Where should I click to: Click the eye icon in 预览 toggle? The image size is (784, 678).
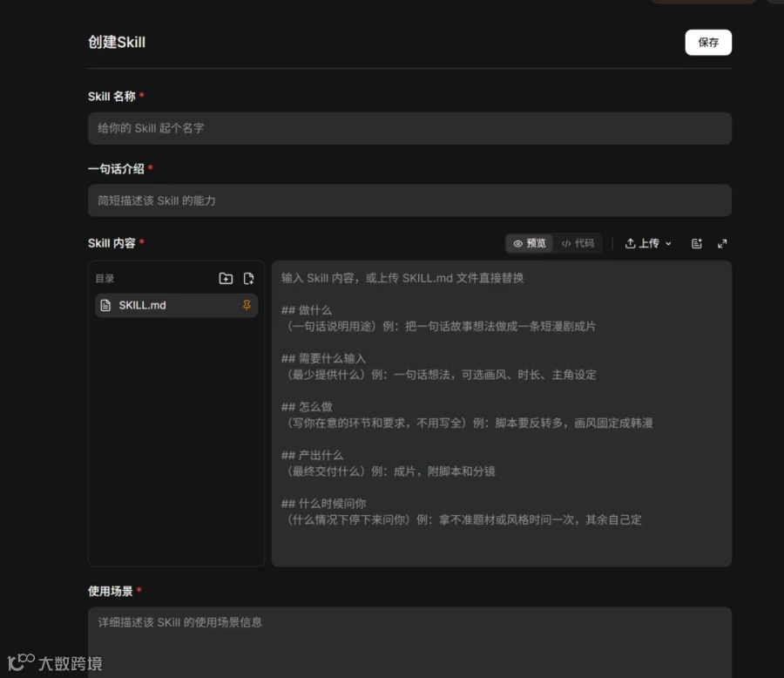point(518,244)
